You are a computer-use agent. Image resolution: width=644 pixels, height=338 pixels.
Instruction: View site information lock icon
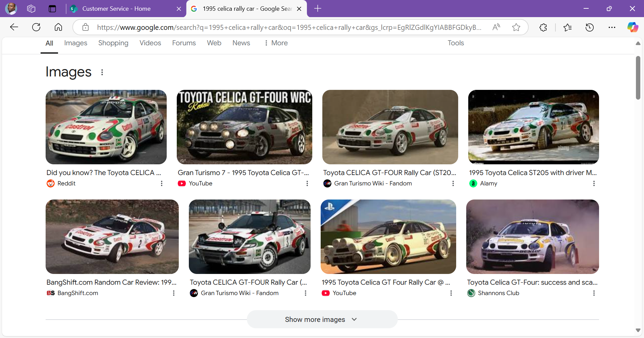(86, 27)
